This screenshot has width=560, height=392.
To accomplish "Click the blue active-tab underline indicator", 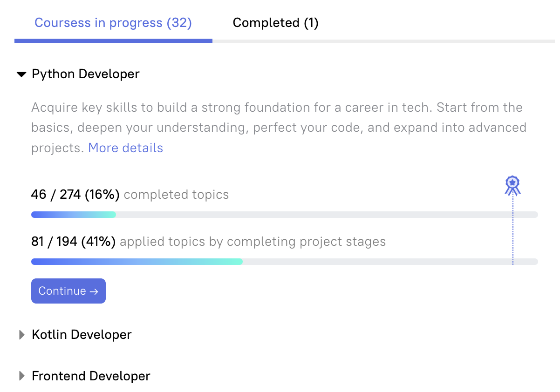I will pos(113,41).
